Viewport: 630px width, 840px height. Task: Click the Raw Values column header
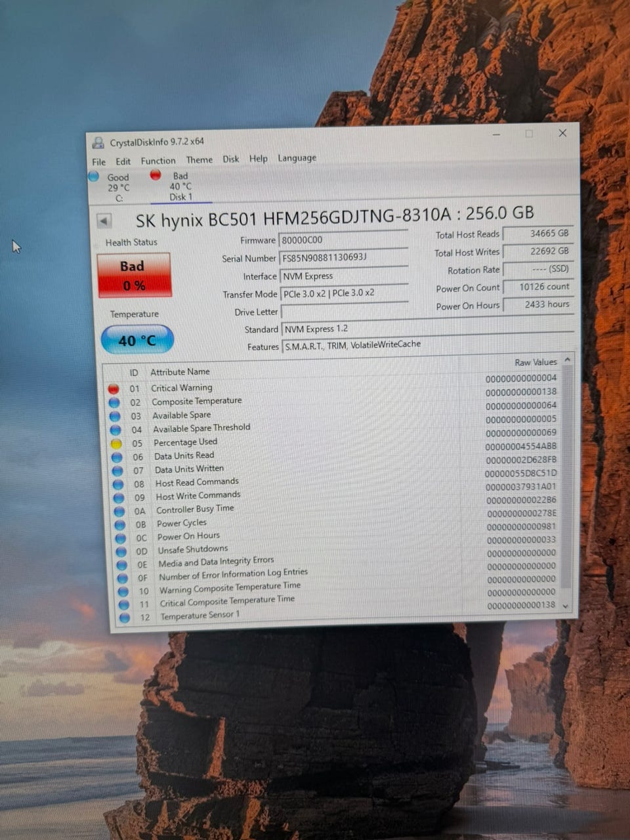point(535,362)
